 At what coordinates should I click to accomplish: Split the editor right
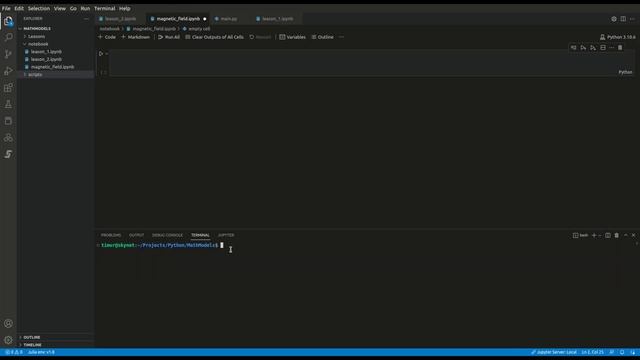(x=623, y=19)
